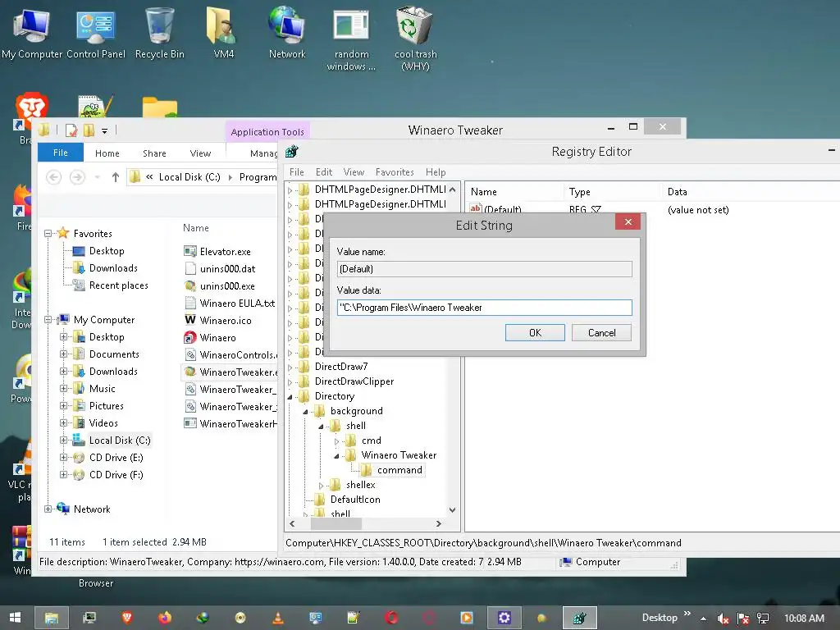Click the Action Center flag tray icon
The width and height of the screenshot is (840, 630).
point(742,619)
